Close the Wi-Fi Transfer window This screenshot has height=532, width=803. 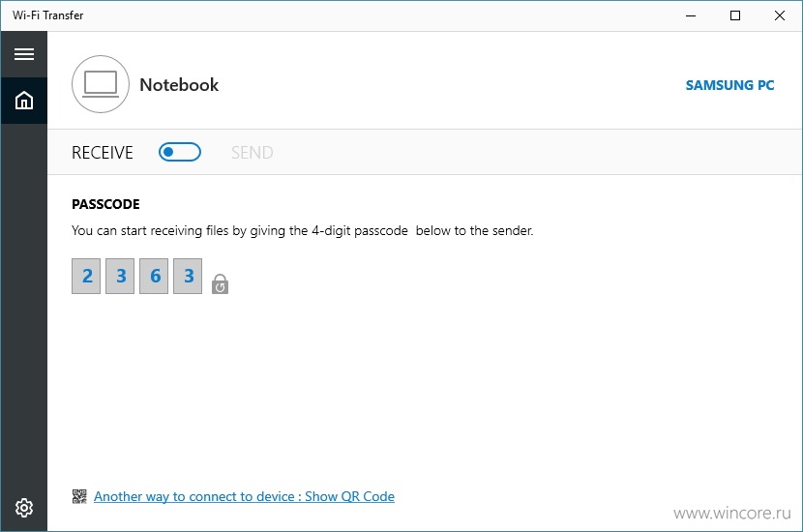tap(780, 15)
